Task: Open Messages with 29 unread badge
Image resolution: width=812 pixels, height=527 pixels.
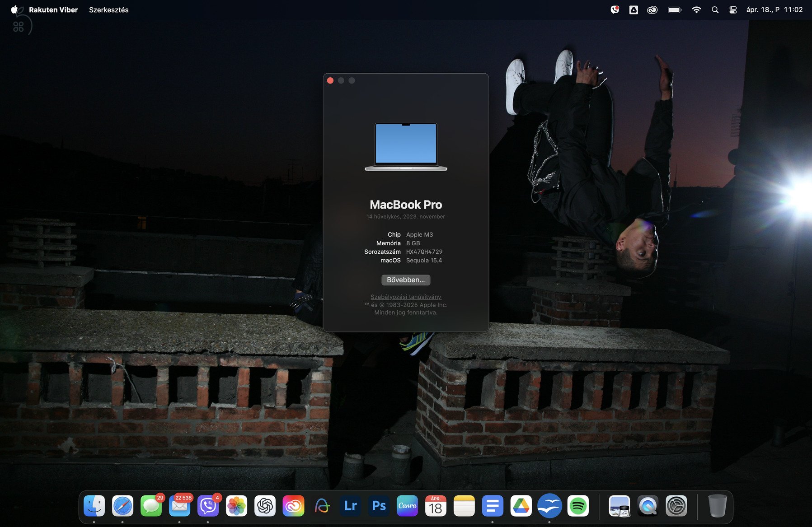Action: 151,506
